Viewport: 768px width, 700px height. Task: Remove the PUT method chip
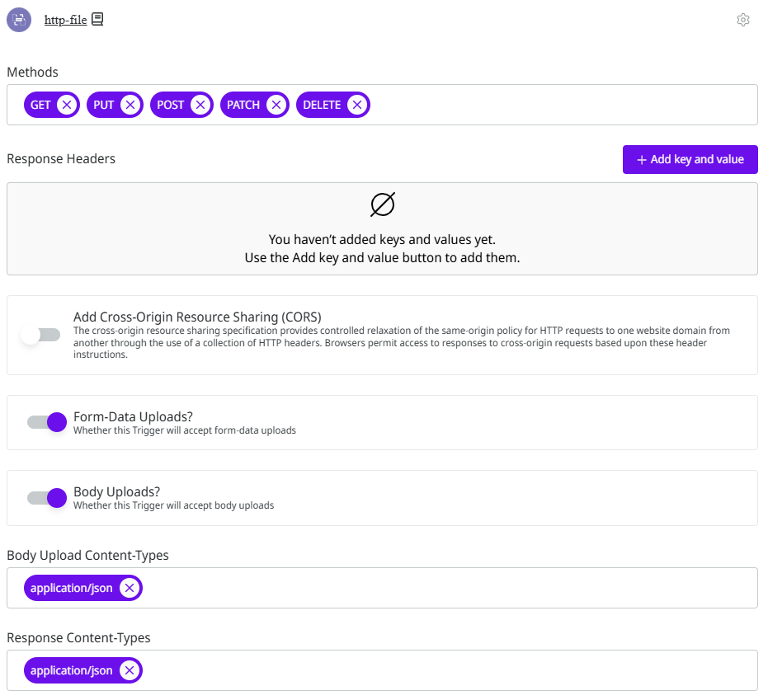coord(130,105)
